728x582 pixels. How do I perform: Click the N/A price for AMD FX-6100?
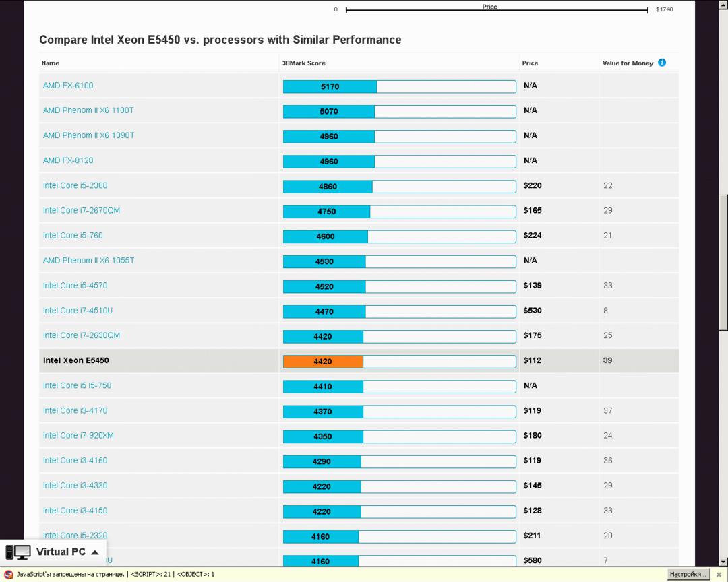530,86
